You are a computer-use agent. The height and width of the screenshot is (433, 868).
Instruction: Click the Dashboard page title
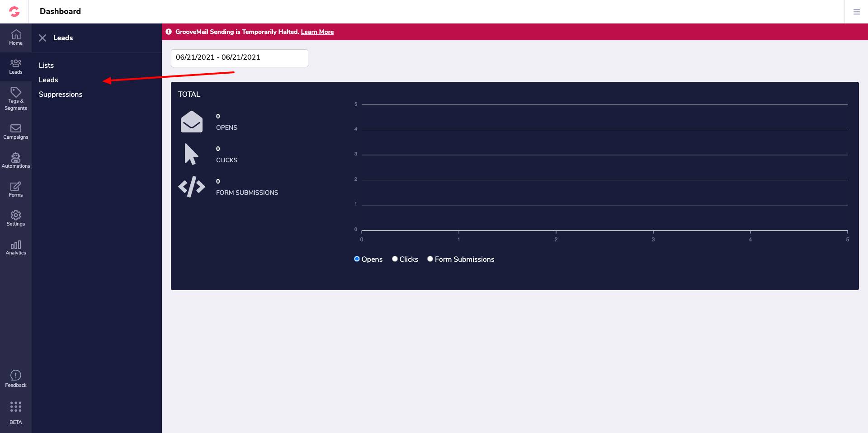pos(60,11)
